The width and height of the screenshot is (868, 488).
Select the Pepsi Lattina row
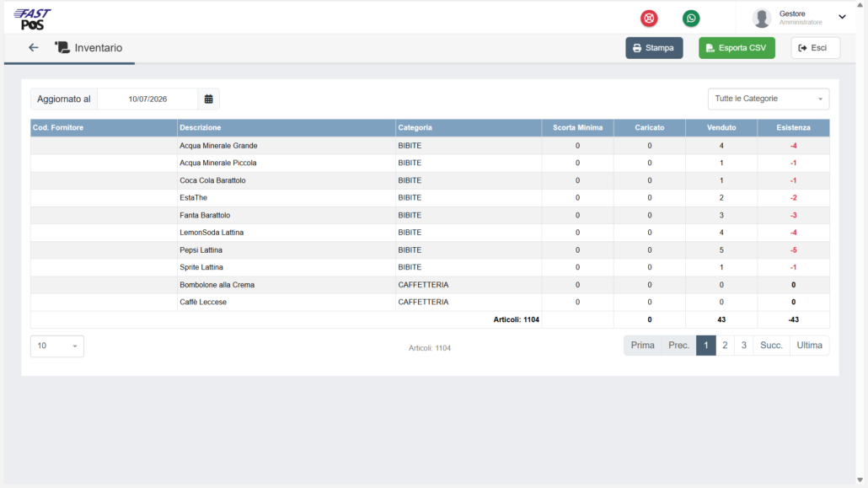click(430, 249)
